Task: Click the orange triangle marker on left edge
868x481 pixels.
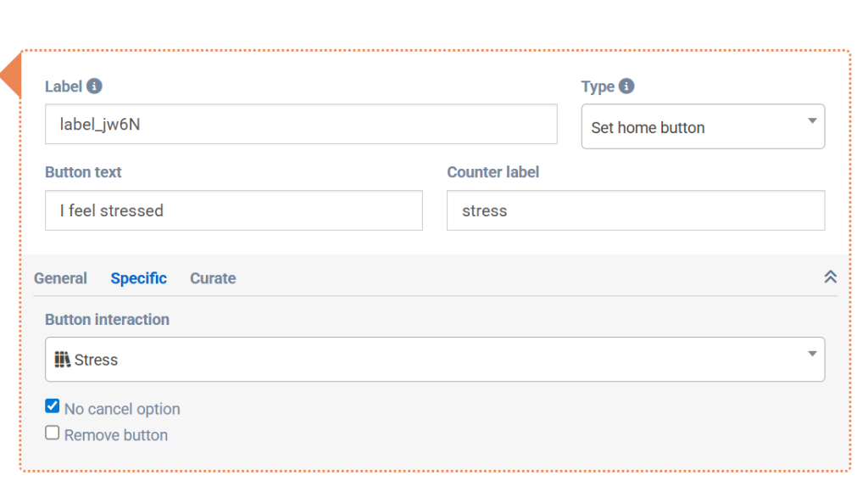Action: 11,75
